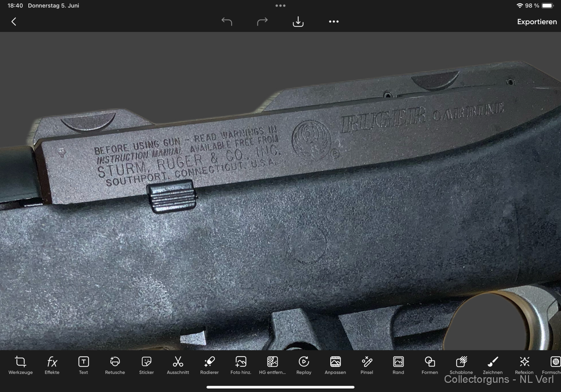Tap the gun photo on the canvas

point(280,191)
